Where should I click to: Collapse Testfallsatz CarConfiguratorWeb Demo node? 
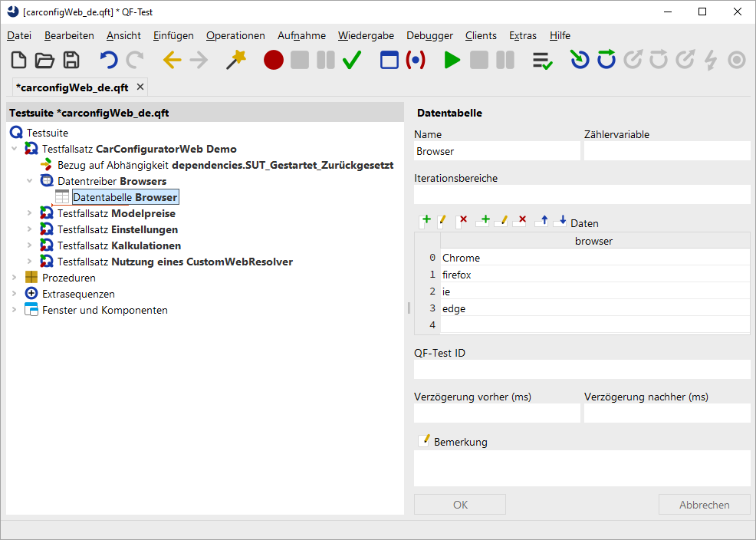click(x=15, y=149)
